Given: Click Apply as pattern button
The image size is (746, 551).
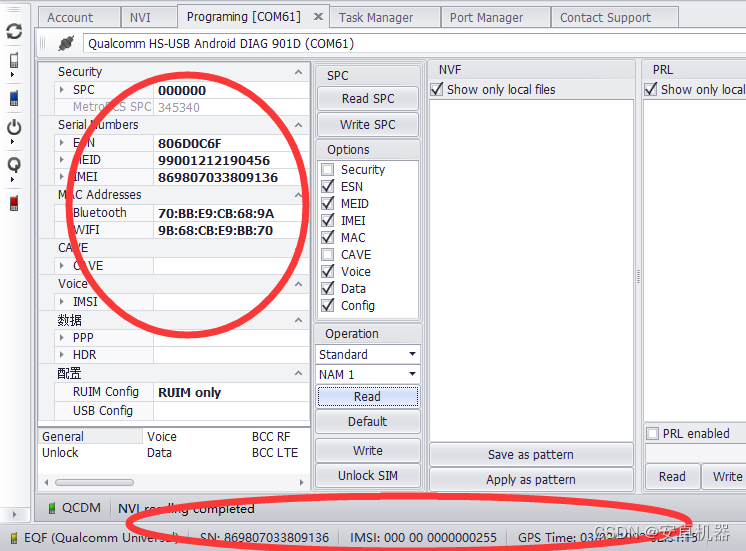Looking at the screenshot, I should click(x=531, y=479).
